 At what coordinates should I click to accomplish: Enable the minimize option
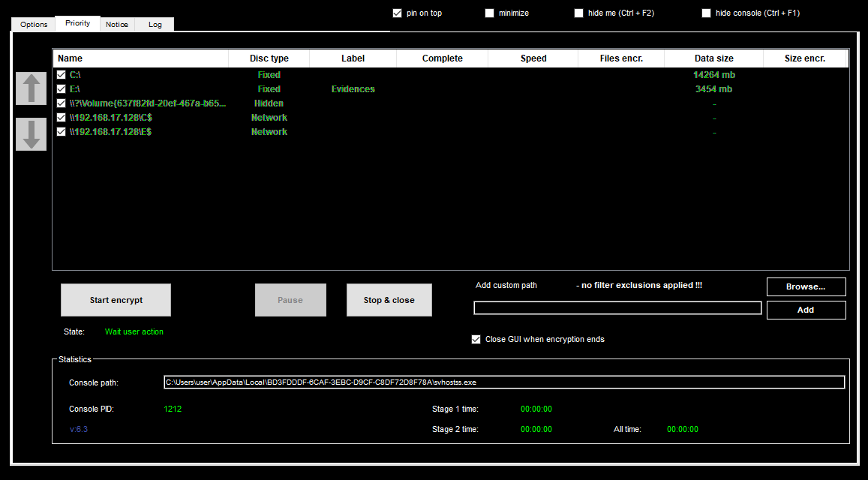tap(489, 13)
